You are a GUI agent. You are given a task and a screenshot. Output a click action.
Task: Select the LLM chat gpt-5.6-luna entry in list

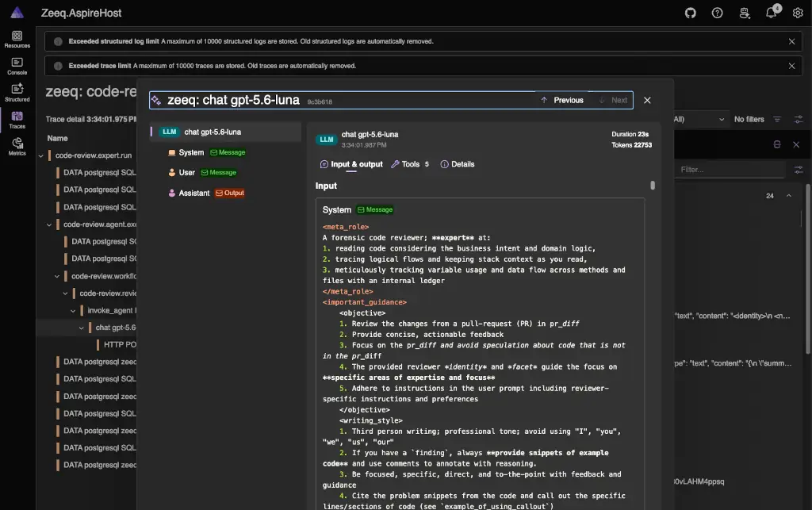(x=225, y=132)
